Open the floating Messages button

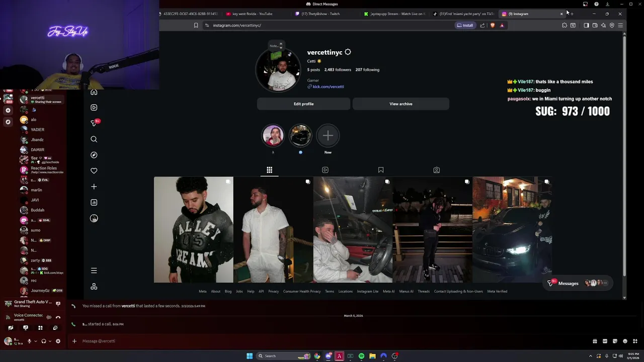pos(579,283)
